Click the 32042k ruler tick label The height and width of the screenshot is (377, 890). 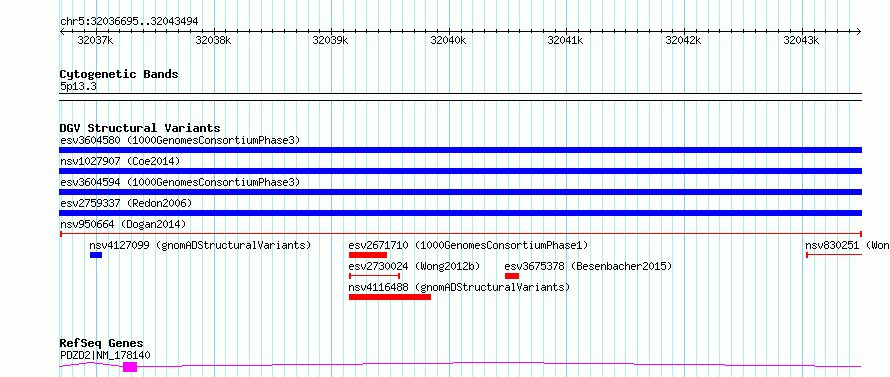(683, 40)
